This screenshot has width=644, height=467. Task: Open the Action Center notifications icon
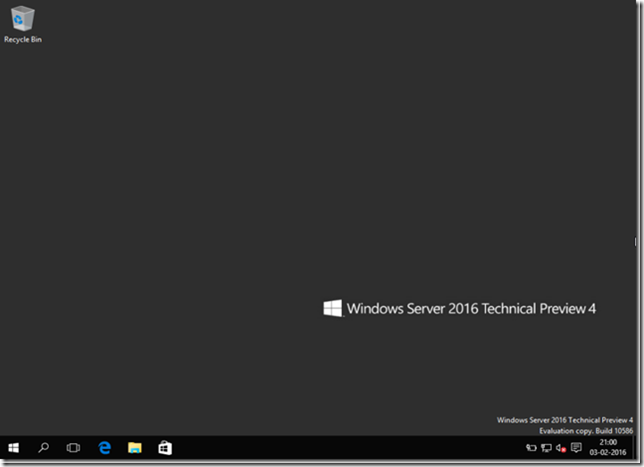(x=576, y=447)
